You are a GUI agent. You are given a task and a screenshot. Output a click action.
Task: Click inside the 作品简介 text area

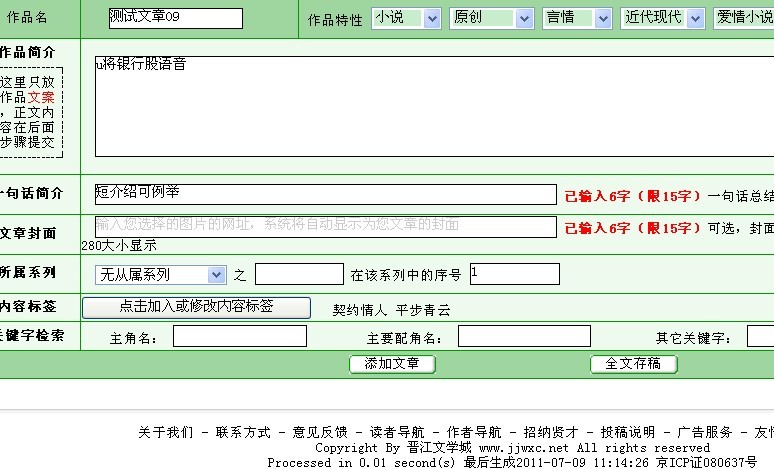[x=434, y=106]
